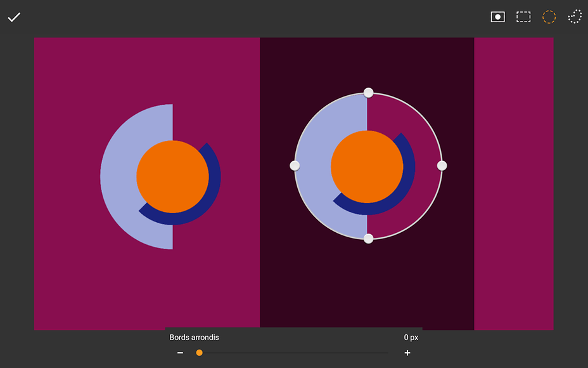Image resolution: width=588 pixels, height=368 pixels.
Task: Click the minus button for rounded edges
Action: pyautogui.click(x=181, y=353)
